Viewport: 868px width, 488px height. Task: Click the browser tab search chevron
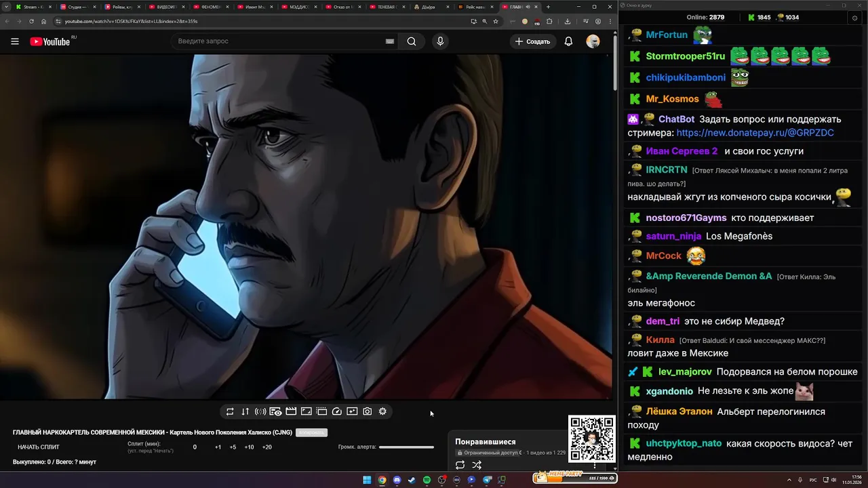[x=7, y=7]
